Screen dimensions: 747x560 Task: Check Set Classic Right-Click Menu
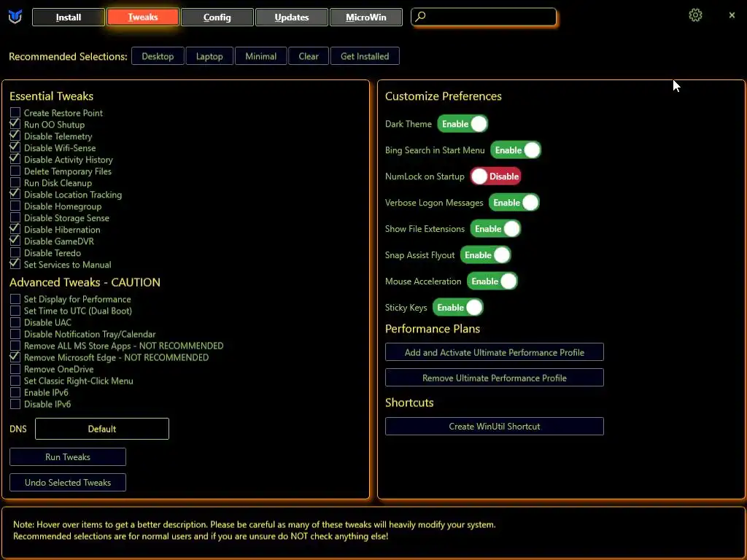coord(15,381)
